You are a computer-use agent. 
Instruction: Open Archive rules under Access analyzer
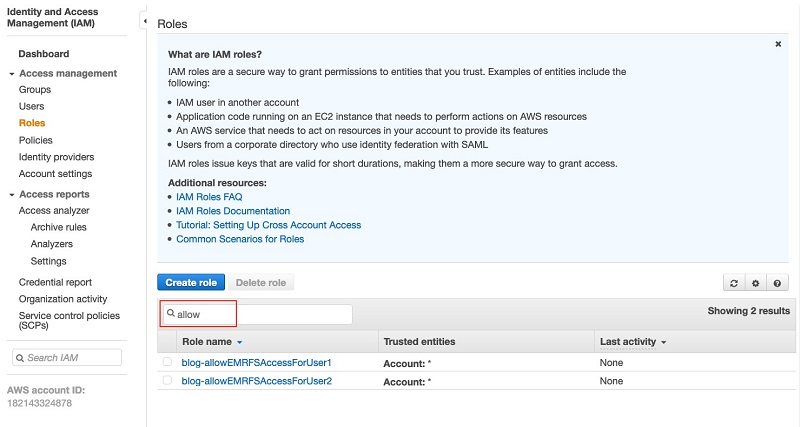coord(59,227)
